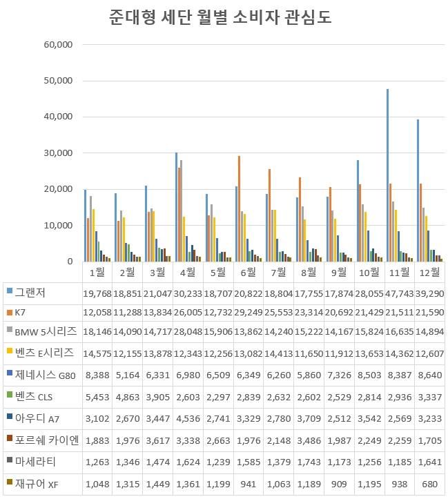Select the chart title 준대형 세단 월별 소비자 관심도

click(221, 17)
